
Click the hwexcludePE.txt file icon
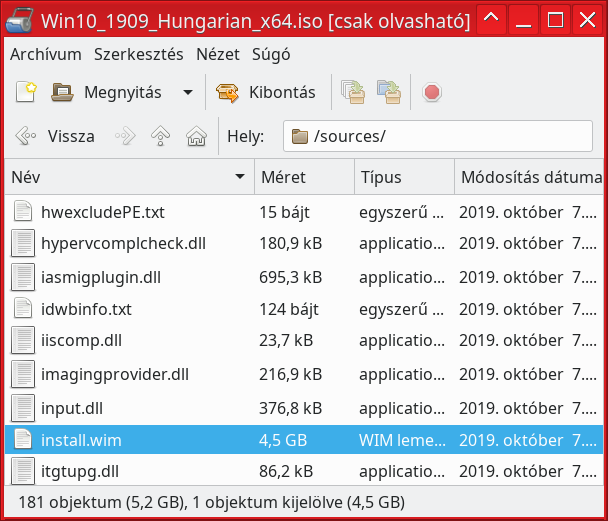coord(23,210)
